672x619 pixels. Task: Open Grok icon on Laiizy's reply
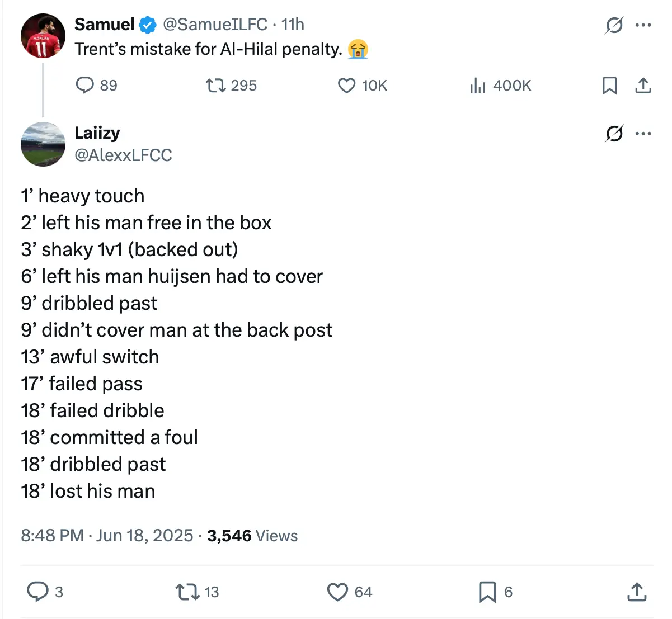click(x=614, y=134)
